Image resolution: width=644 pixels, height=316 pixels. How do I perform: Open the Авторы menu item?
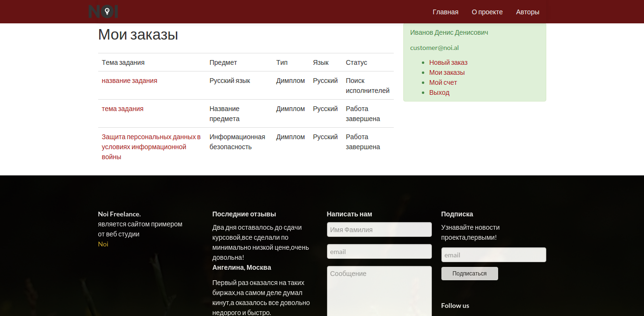528,12
